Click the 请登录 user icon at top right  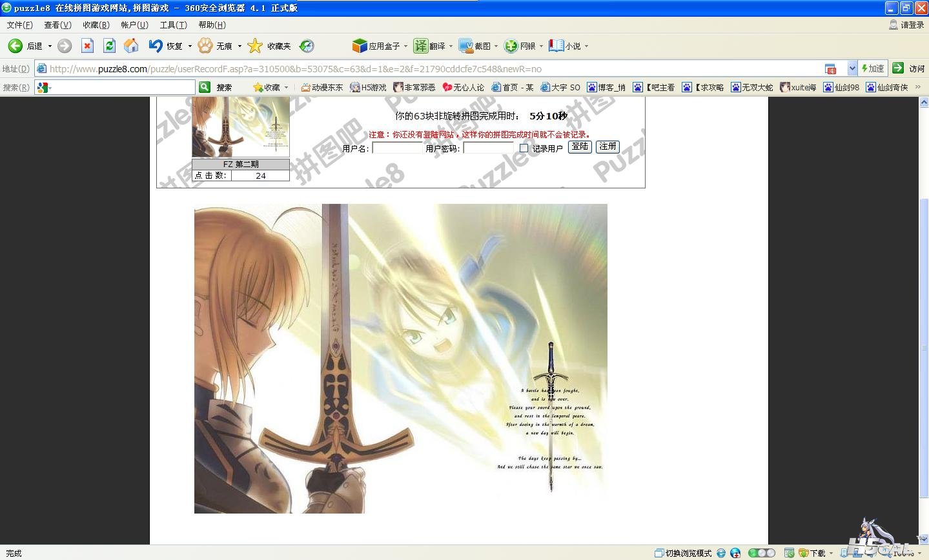pyautogui.click(x=893, y=25)
